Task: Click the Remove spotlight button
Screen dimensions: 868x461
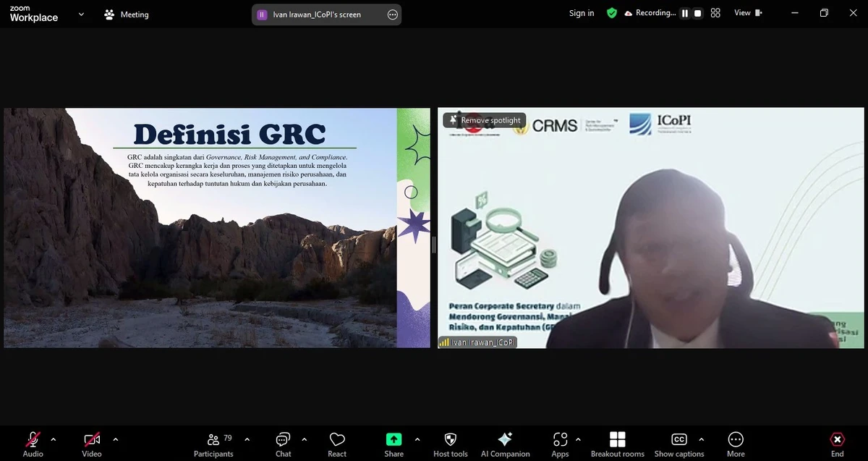Action: [484, 120]
